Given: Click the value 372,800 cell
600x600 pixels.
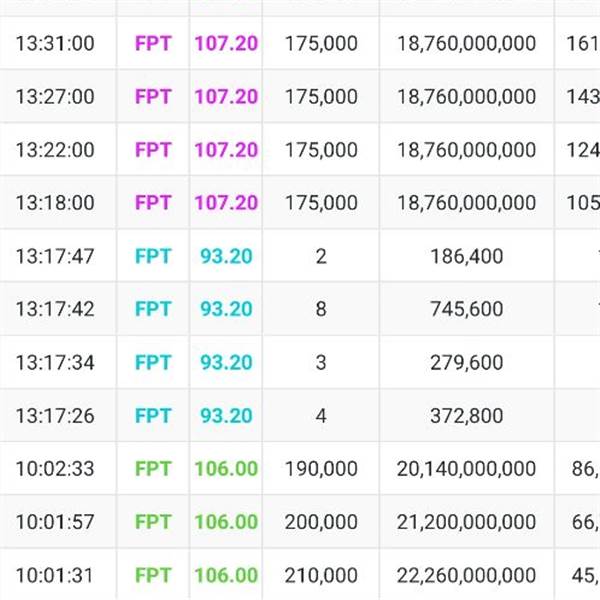Looking at the screenshot, I should pos(466,415).
